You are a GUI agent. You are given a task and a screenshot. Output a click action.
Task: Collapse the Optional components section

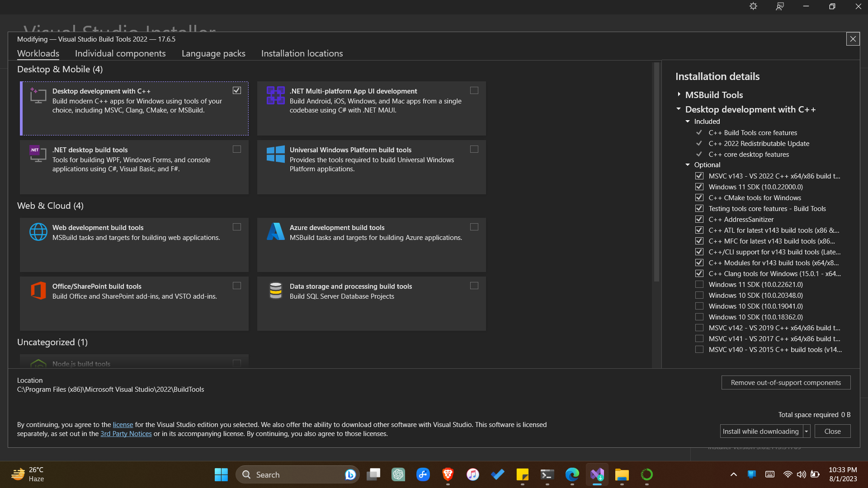click(x=688, y=165)
